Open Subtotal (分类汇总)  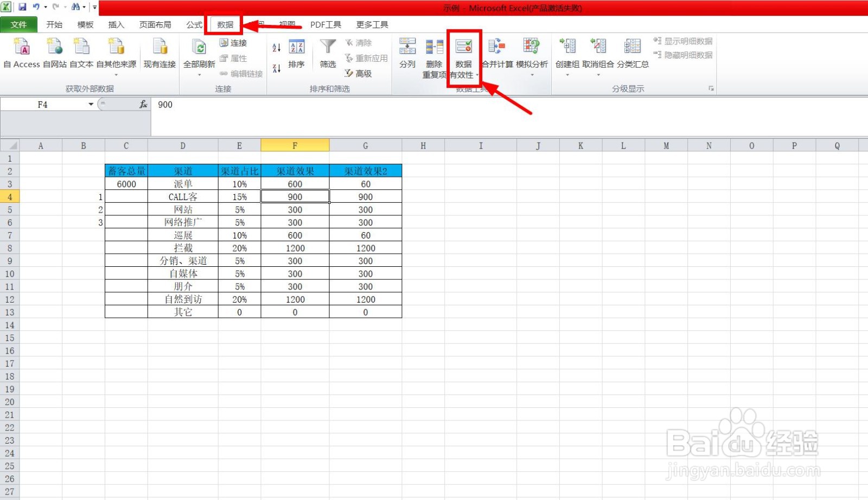[x=633, y=53]
